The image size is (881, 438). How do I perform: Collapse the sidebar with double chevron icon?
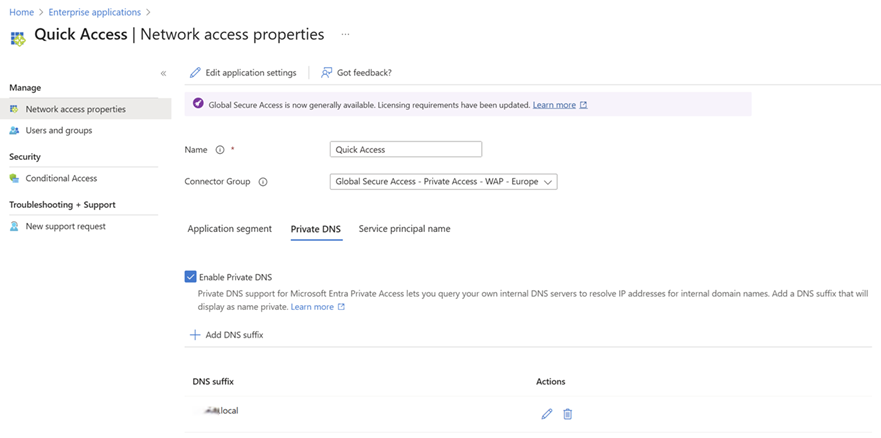click(164, 74)
